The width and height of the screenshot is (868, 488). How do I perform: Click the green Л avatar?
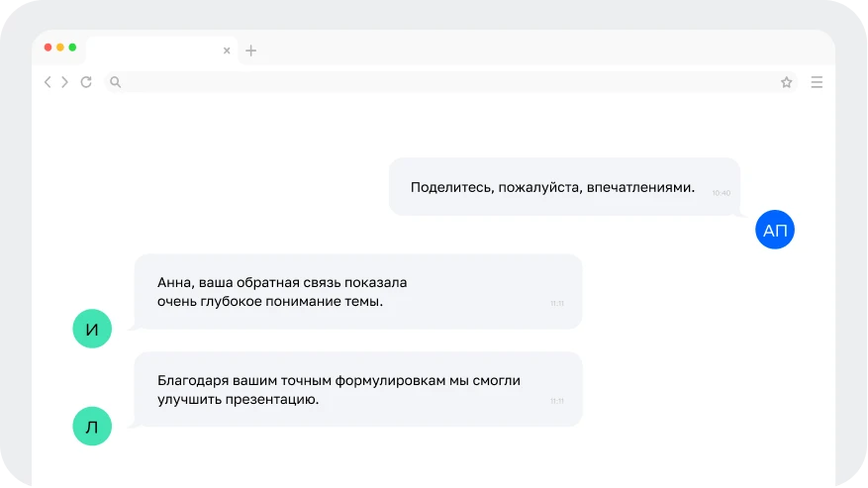click(x=92, y=428)
